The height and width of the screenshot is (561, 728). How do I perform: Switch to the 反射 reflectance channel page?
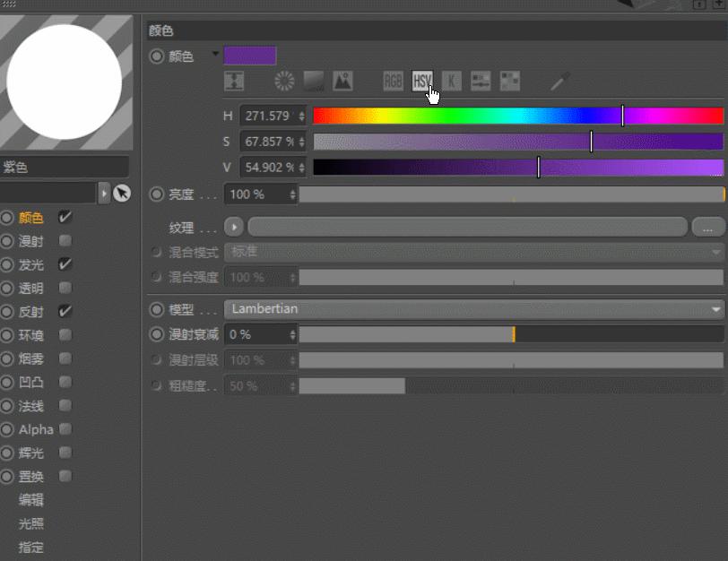[30, 312]
